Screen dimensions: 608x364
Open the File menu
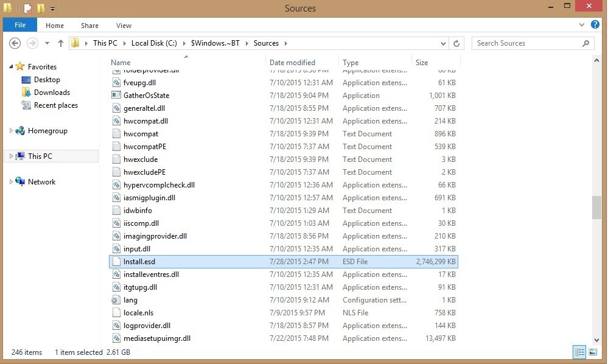20,26
